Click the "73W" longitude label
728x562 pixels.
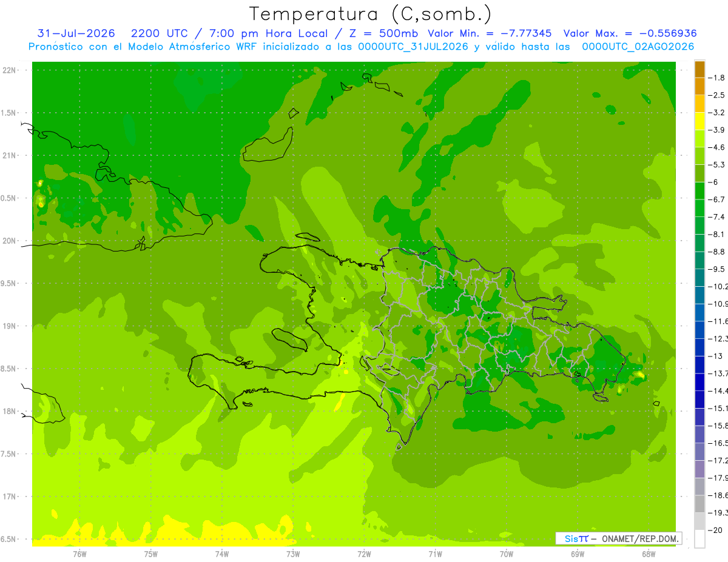[x=293, y=554]
